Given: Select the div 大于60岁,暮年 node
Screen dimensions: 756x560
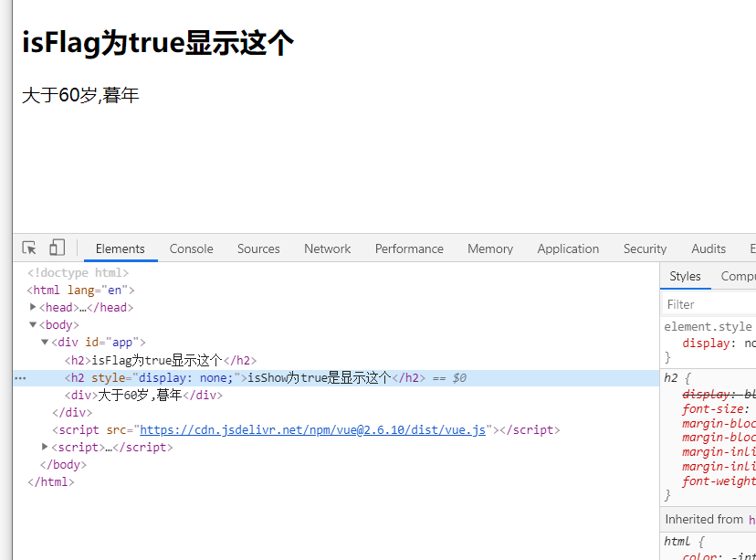Looking at the screenshot, I should 143,396.
